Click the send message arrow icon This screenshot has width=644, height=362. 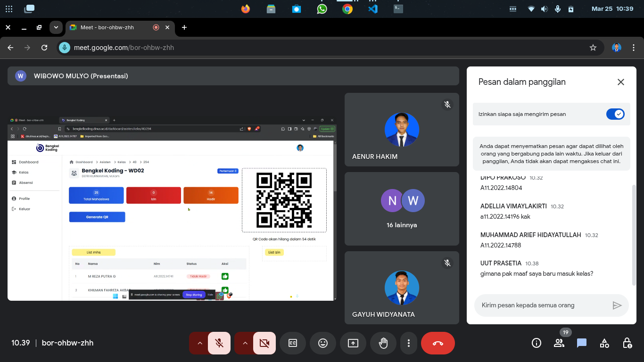click(x=617, y=305)
